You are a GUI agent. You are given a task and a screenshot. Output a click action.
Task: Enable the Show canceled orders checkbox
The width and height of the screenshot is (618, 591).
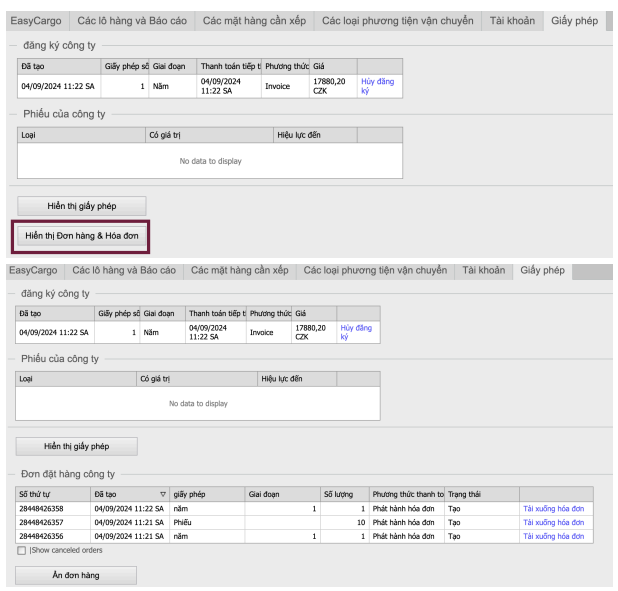coord(22,550)
